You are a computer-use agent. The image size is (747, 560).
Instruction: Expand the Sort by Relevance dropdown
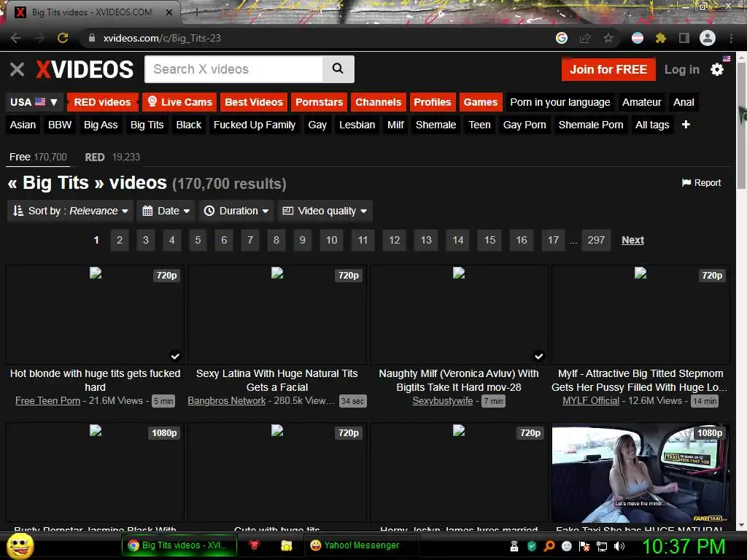[70, 211]
